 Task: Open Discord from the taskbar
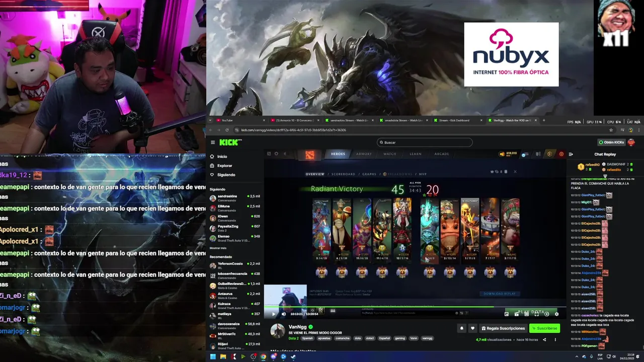pos(273,357)
